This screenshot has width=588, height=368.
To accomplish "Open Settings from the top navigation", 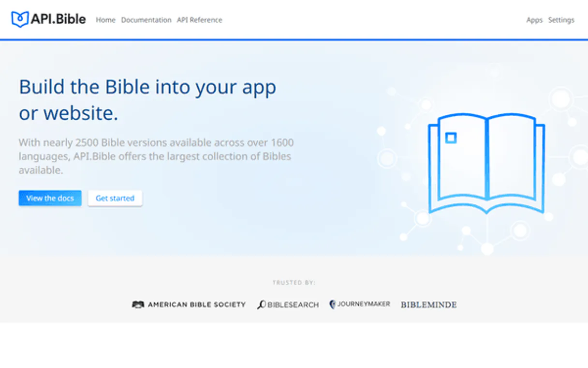I will coord(561,20).
